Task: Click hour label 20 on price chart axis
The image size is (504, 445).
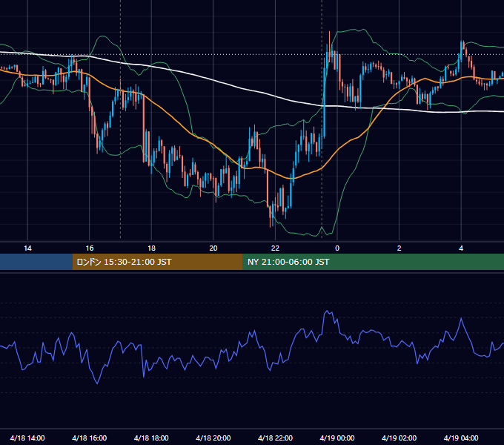Action: point(213,248)
